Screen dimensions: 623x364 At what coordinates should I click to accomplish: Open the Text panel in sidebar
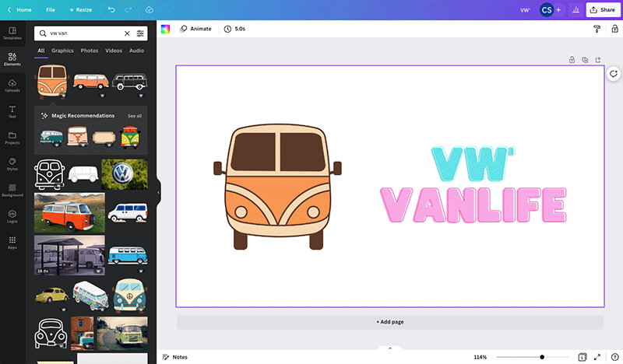click(x=12, y=111)
